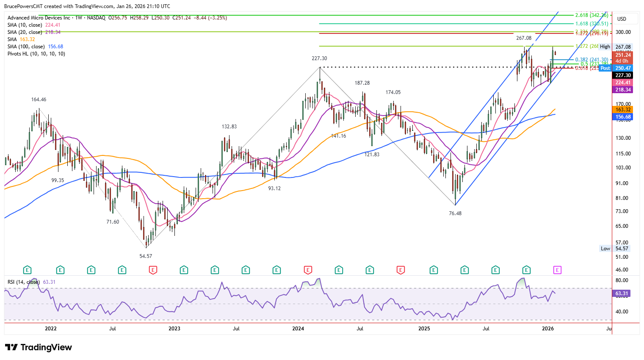Click the 99.35 pivot low label
The width and height of the screenshot is (644, 360).
(x=58, y=180)
